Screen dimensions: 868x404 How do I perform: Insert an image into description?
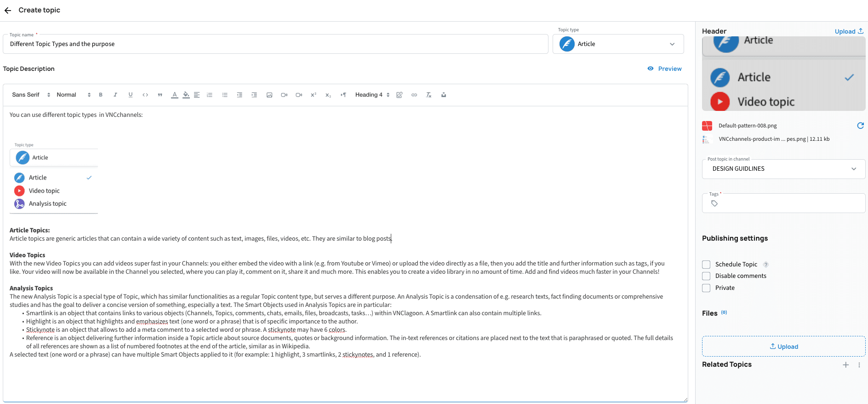pos(269,95)
